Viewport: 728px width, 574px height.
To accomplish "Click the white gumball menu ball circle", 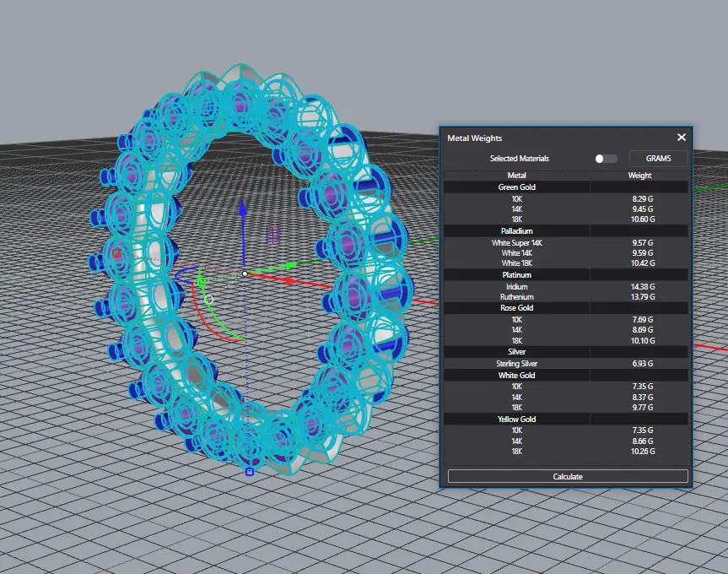I will click(209, 299).
